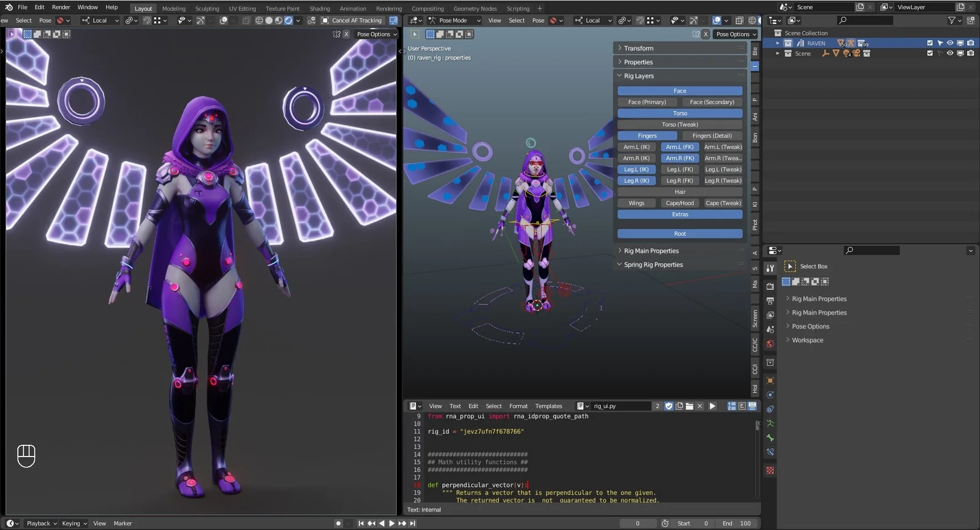
Task: Toggle the Face rig layer
Action: [x=680, y=91]
